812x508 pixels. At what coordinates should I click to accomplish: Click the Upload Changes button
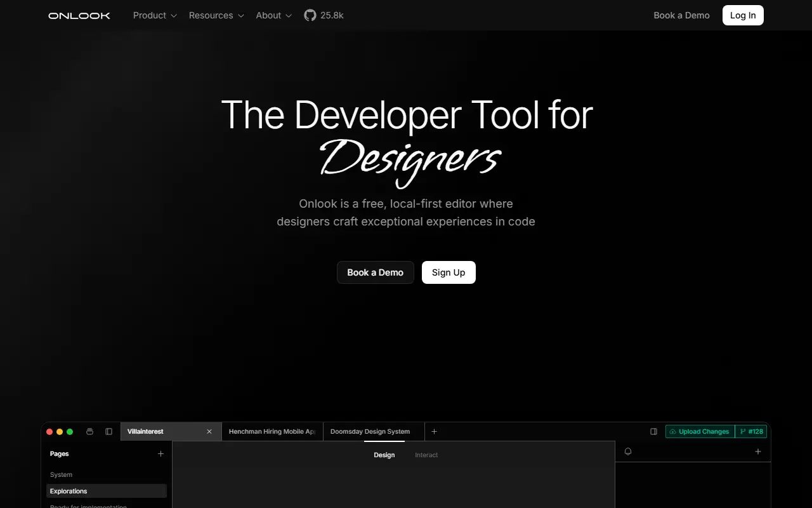(700, 432)
